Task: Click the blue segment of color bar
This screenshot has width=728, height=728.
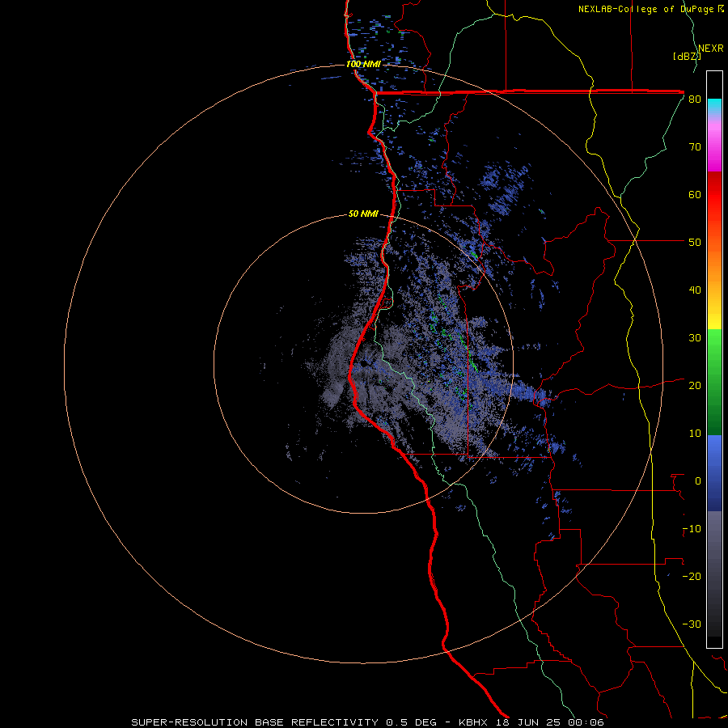Action: 714,473
